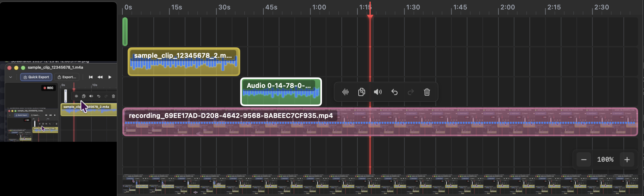Screen dimensions: 644x196
Task: Click Export... button in the preview recording
Action: tap(67, 77)
